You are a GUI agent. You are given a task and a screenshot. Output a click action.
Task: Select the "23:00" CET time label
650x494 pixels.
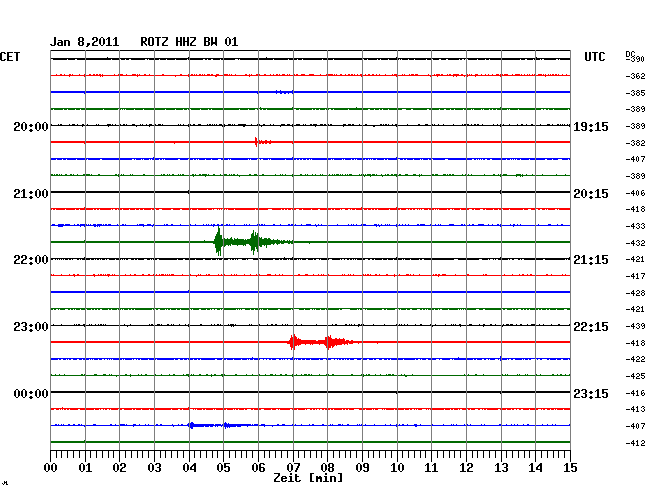coord(31,327)
